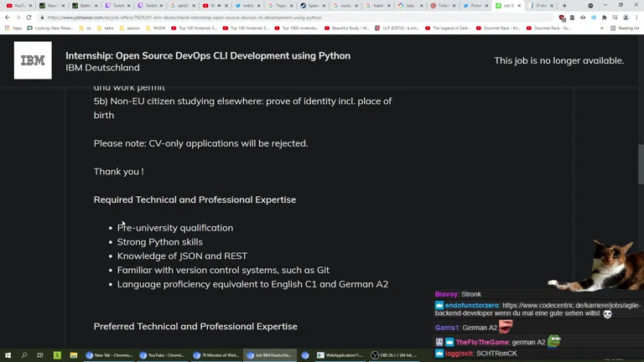Image resolution: width=644 pixels, height=362 pixels.
Task: Switch to the Spam browser tab
Action: click(x=312, y=6)
